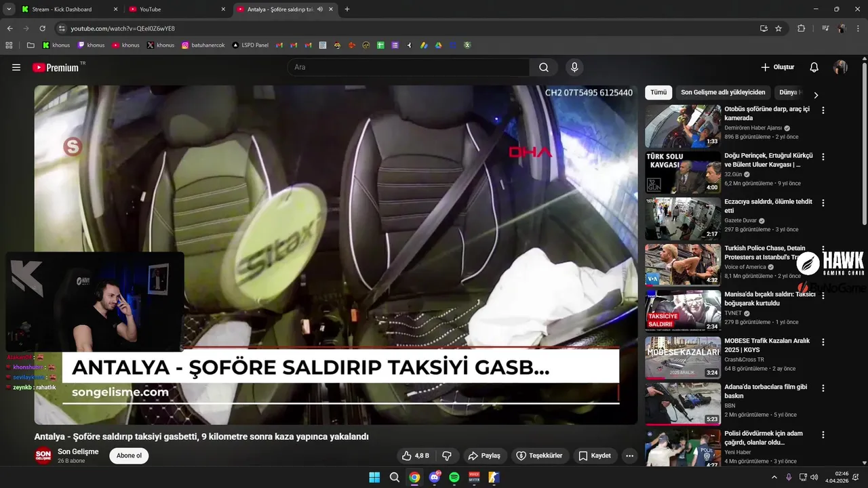Screen dimensions: 868x488
Task: Open the Son Gelişme channel avatar
Action: 43,455
